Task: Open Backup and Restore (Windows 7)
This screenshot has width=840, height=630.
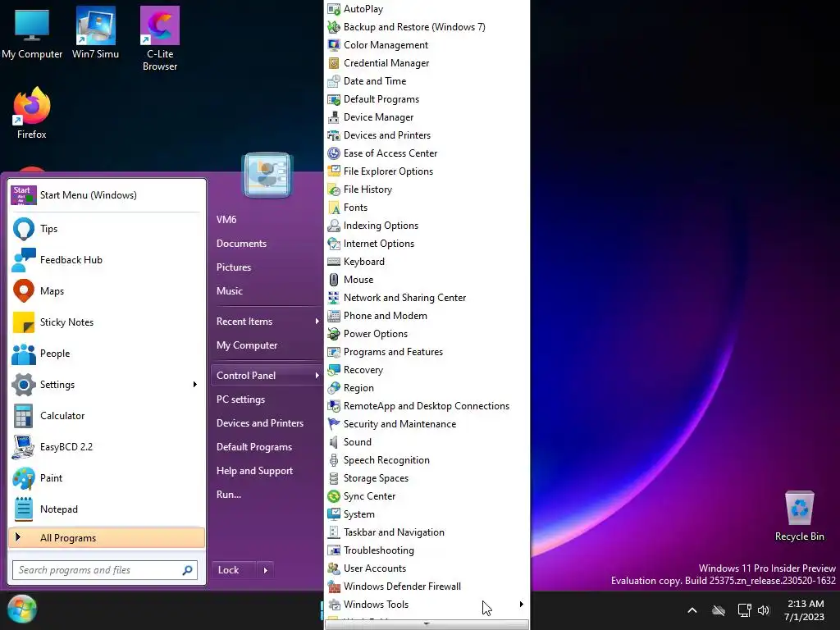Action: pos(427,27)
